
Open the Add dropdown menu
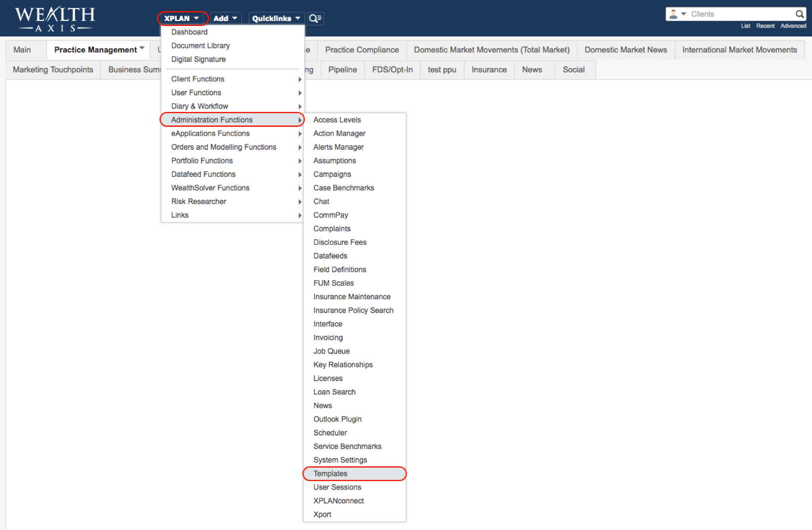(x=225, y=18)
